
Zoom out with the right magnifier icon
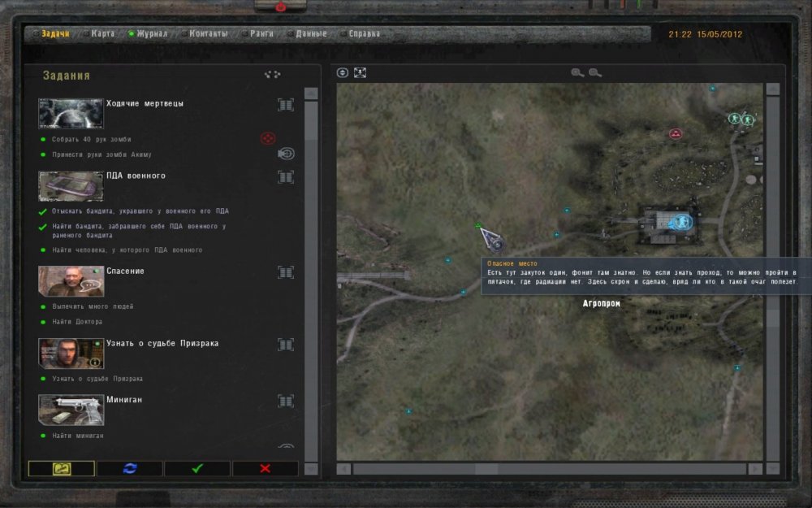(595, 72)
